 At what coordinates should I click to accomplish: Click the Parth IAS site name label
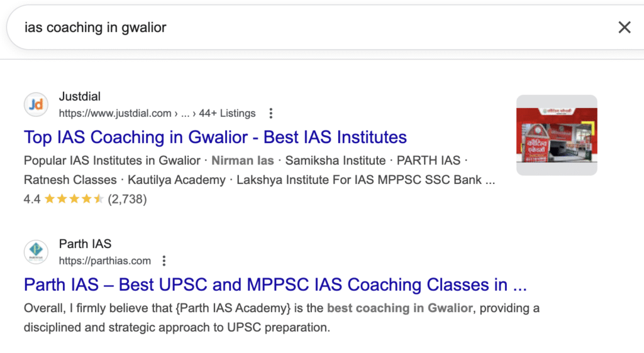(x=85, y=244)
